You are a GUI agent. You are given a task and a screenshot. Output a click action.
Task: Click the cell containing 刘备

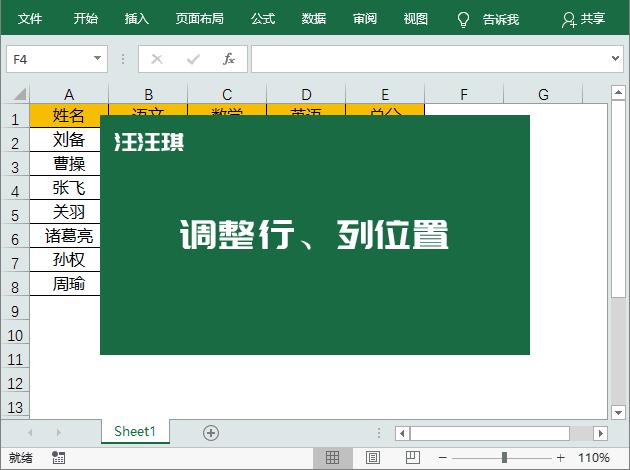[x=65, y=140]
